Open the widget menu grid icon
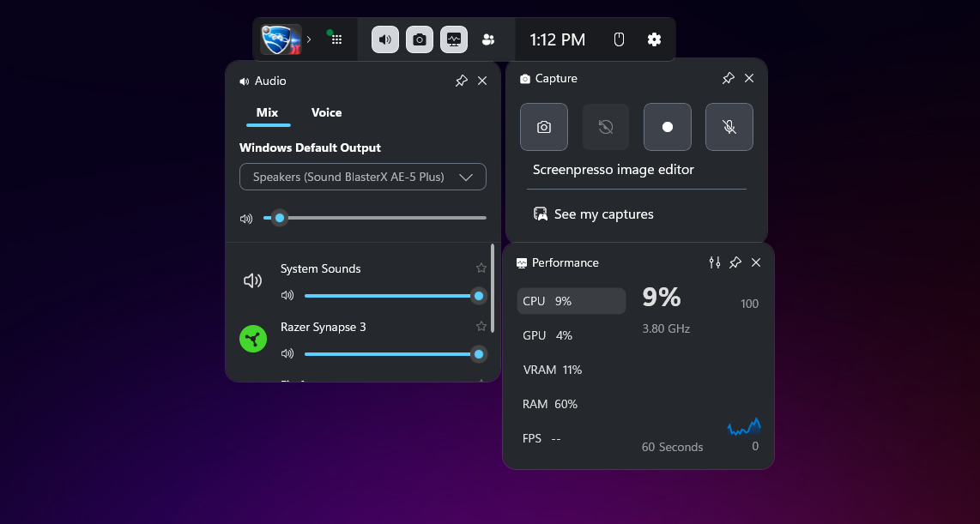Screen dimensions: 980x524 (x=336, y=39)
